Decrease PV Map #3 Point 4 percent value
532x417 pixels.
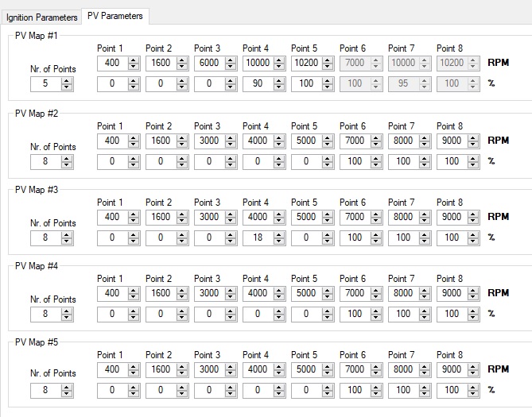[279, 241]
